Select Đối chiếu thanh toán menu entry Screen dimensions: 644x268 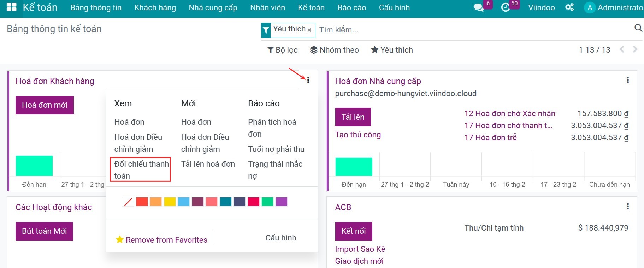tap(141, 170)
